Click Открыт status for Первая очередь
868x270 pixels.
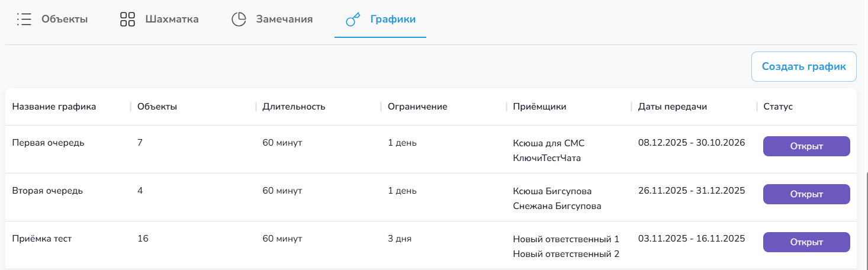(806, 146)
